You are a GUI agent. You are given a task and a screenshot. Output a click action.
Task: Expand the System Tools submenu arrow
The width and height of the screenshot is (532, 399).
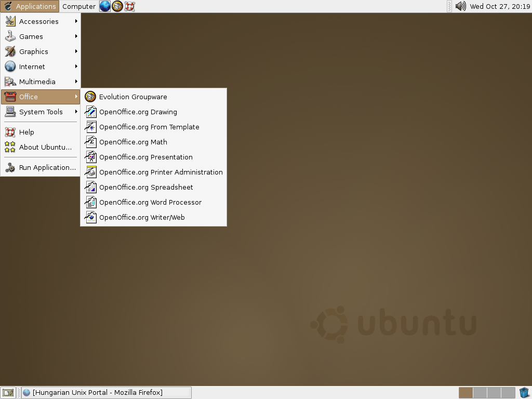[x=76, y=112]
